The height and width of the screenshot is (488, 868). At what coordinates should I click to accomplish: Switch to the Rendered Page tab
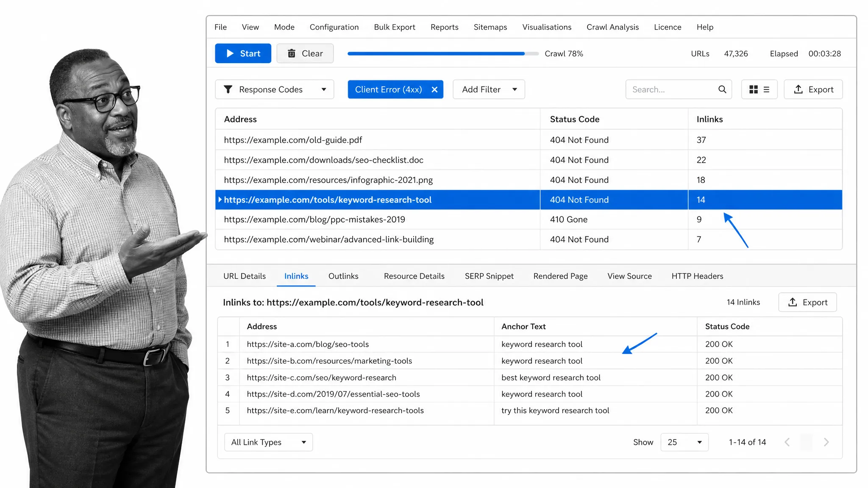pyautogui.click(x=560, y=276)
